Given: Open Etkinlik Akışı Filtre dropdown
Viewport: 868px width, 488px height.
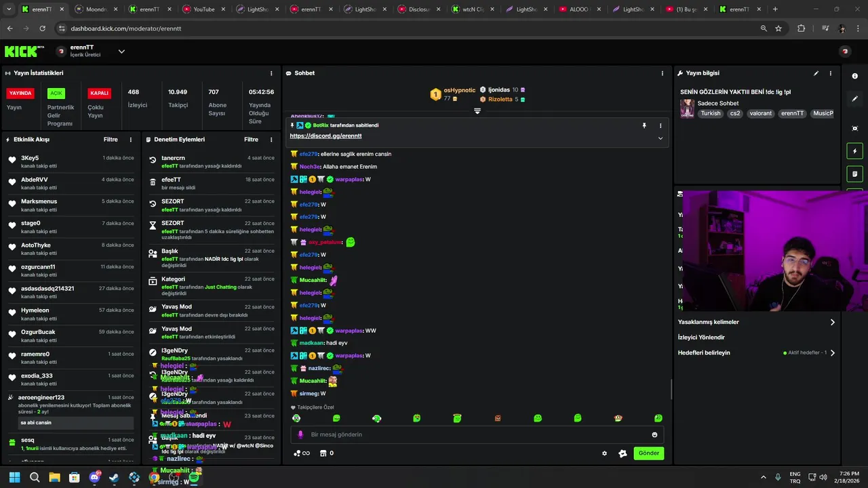Looking at the screenshot, I should pyautogui.click(x=111, y=140).
